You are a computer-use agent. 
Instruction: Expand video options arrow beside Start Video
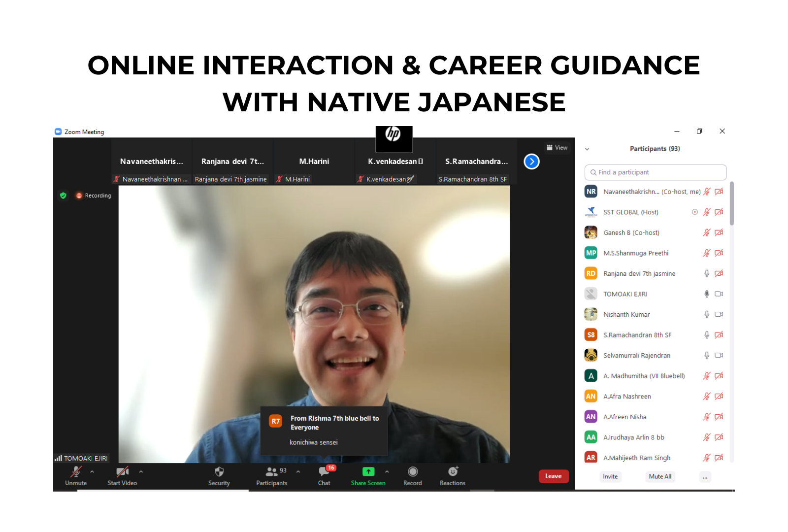(x=141, y=472)
